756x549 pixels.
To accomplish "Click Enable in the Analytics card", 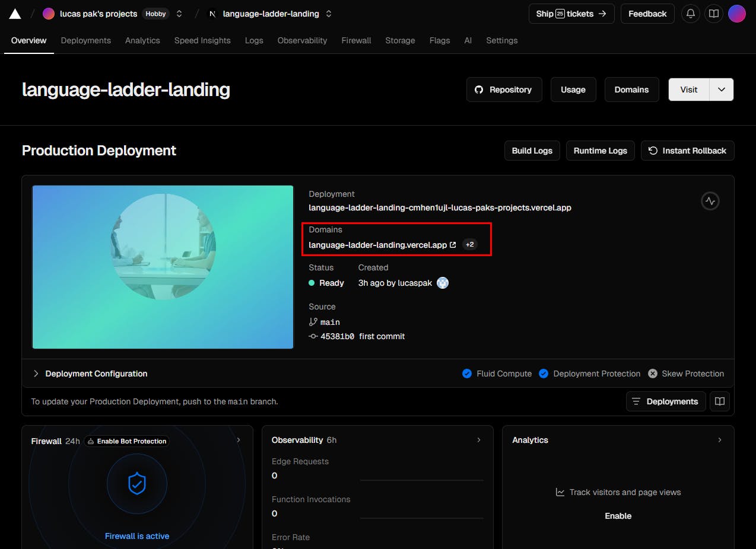I will [x=618, y=516].
